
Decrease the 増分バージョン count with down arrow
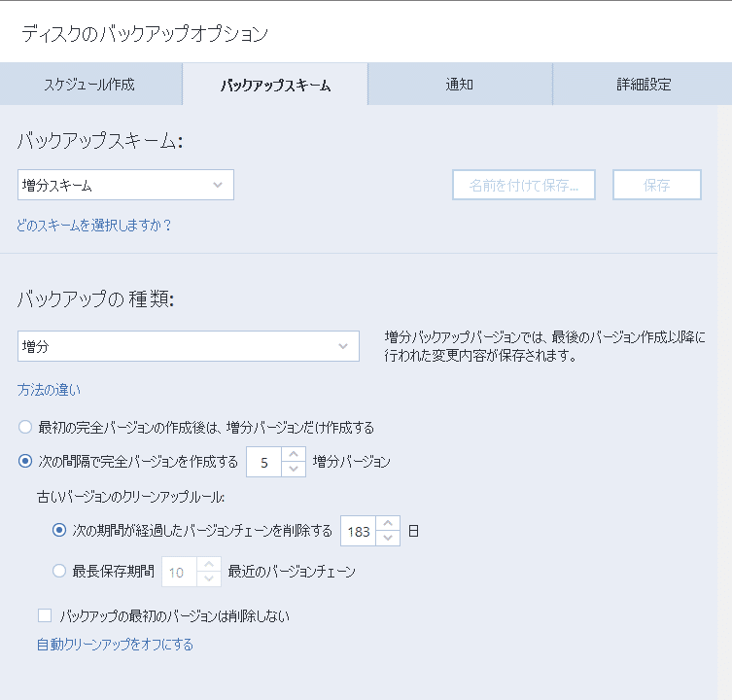point(294,469)
